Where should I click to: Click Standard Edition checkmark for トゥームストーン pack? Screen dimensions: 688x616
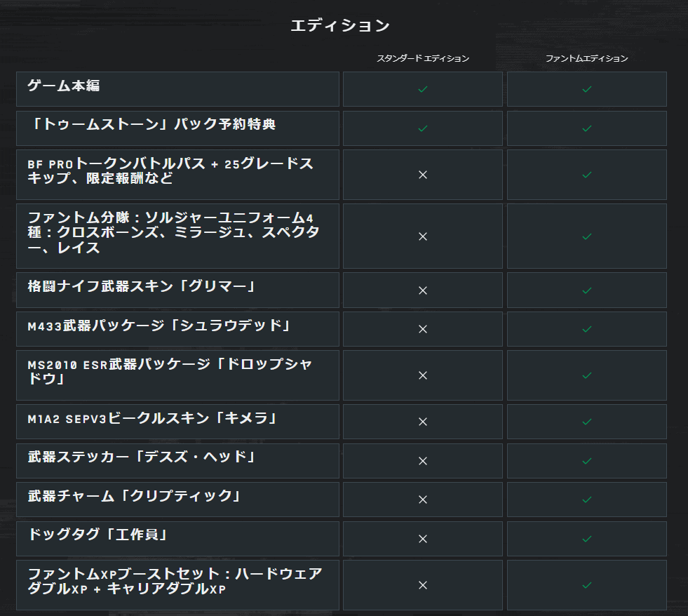click(422, 128)
